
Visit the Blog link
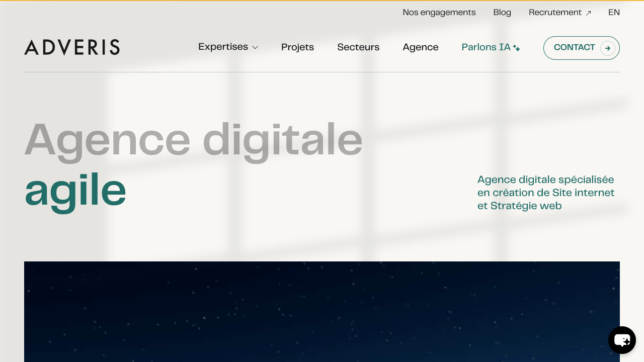click(502, 13)
